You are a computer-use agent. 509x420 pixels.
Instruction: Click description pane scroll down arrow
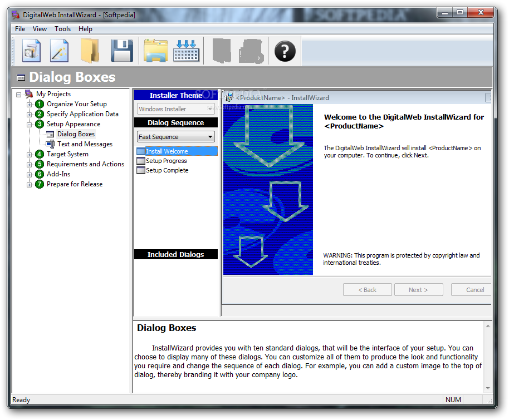tap(488, 388)
